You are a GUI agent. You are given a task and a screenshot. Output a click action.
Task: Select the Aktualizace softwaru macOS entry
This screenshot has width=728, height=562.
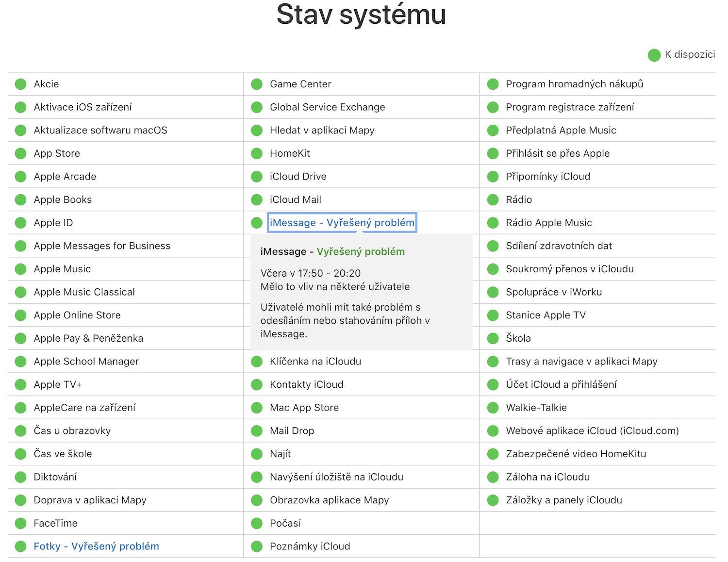(100, 130)
